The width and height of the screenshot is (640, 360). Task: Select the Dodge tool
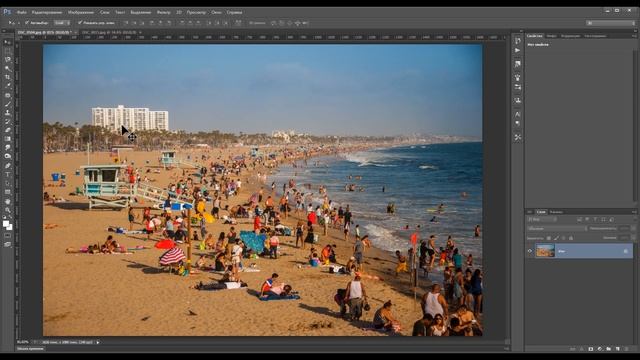7,157
